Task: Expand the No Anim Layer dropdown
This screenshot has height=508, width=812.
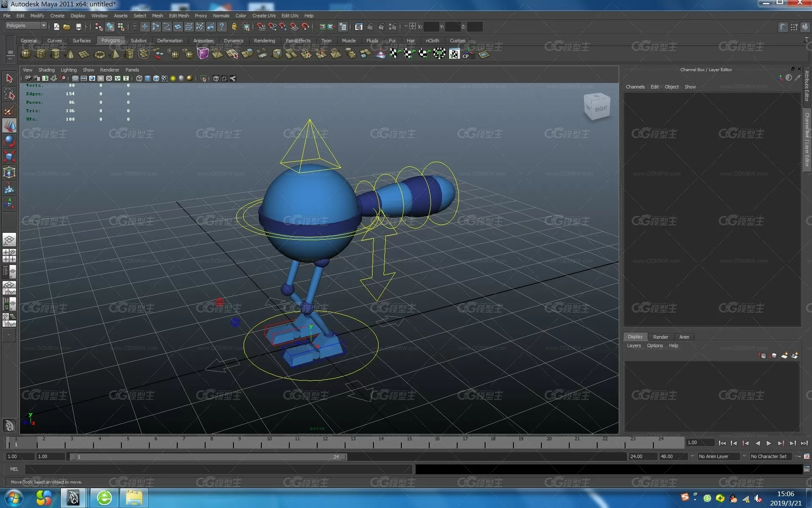Action: pos(743,456)
